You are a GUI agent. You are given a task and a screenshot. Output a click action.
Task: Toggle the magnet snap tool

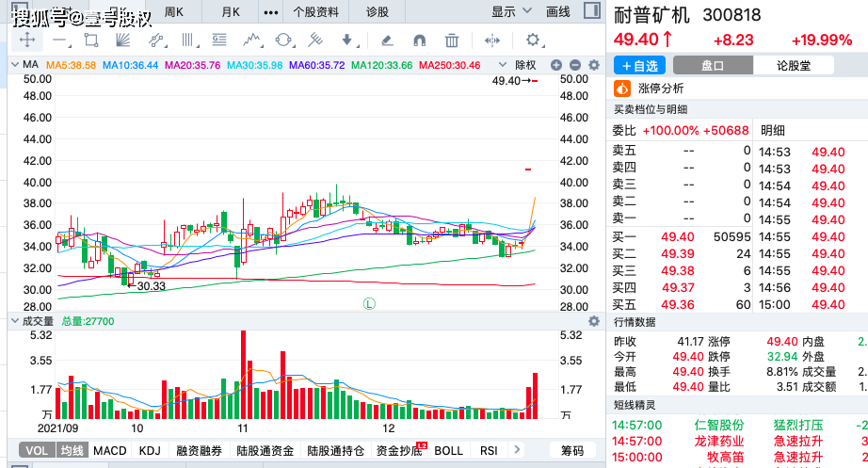tap(420, 40)
